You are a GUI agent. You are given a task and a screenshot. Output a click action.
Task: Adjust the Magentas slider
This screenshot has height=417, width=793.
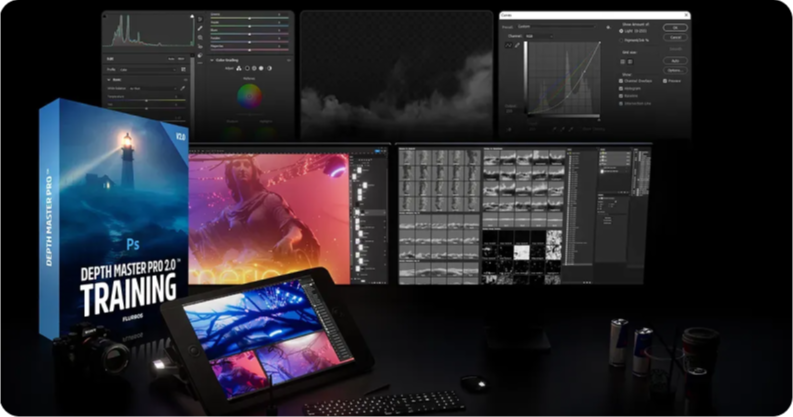250,50
